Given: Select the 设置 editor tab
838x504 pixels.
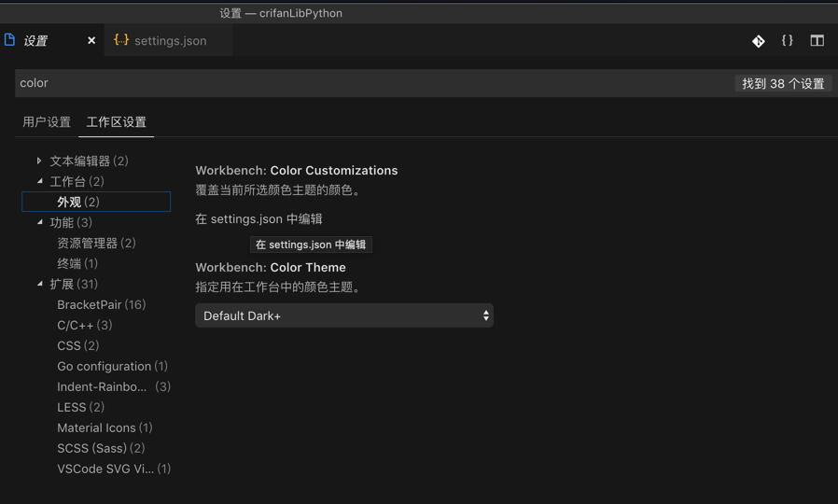Looking at the screenshot, I should point(52,41).
